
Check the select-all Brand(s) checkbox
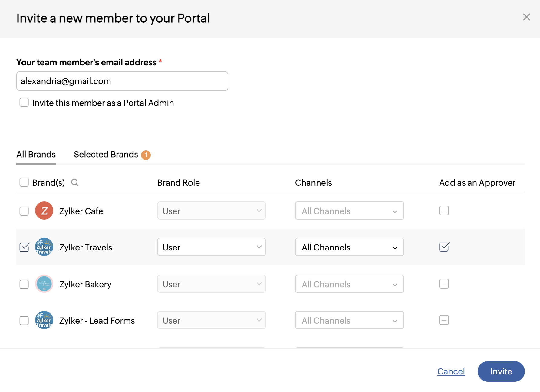(24, 182)
